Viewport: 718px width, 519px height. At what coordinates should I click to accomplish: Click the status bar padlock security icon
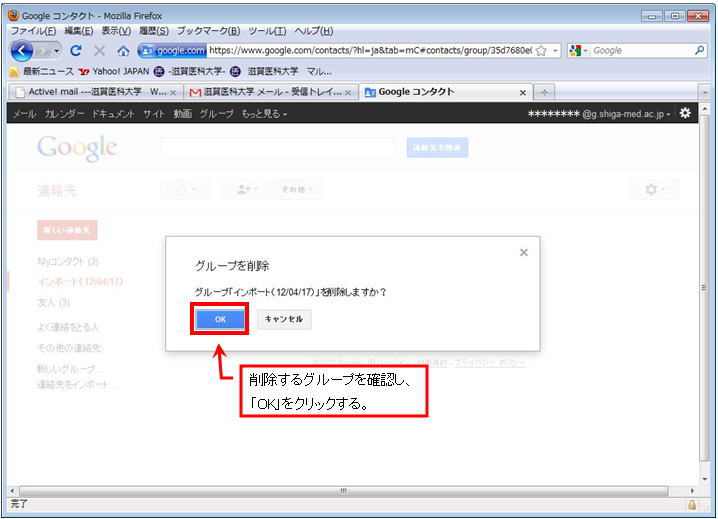[x=691, y=505]
